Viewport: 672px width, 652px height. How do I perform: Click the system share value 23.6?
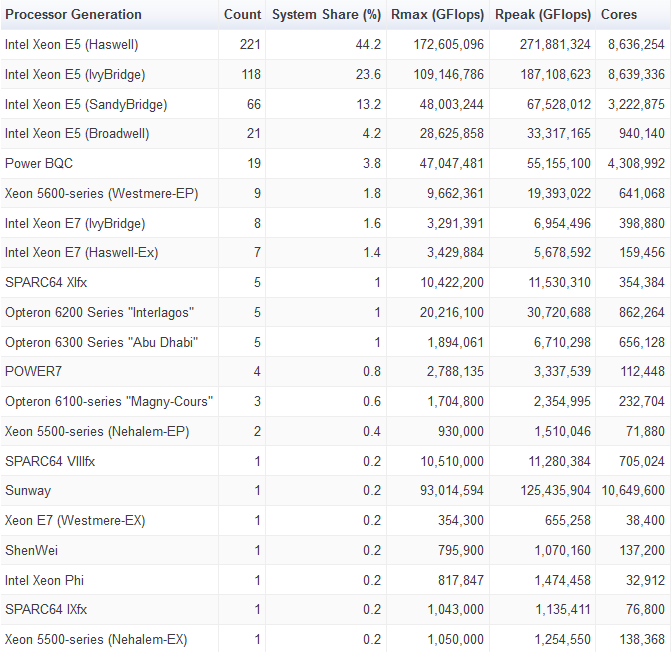[x=368, y=75]
